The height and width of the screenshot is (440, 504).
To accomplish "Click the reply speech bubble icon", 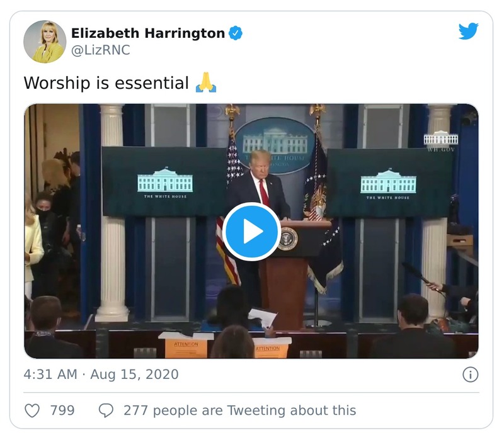I will click(x=106, y=410).
